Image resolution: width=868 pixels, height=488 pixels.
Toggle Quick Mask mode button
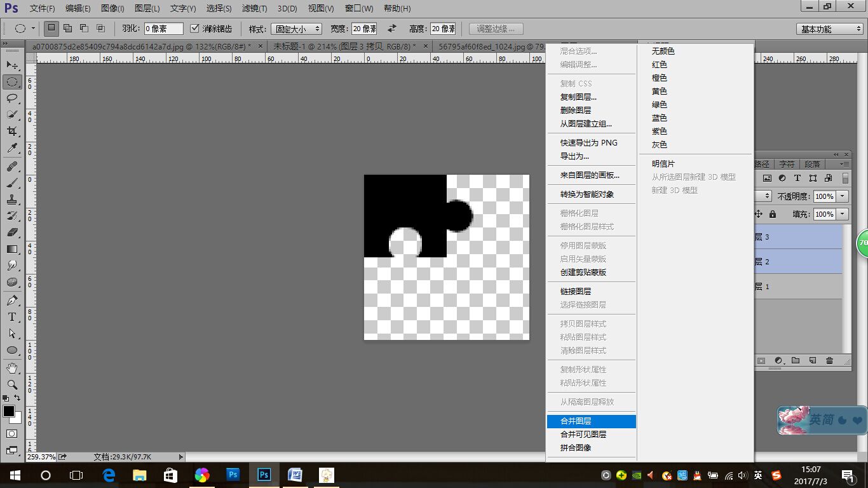coord(12,433)
